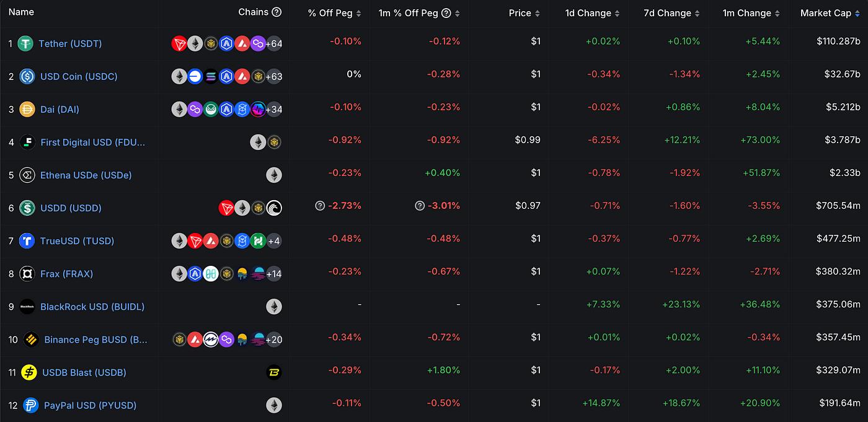
Task: Click the Tron chain icon in Tether row
Action: coord(179,43)
